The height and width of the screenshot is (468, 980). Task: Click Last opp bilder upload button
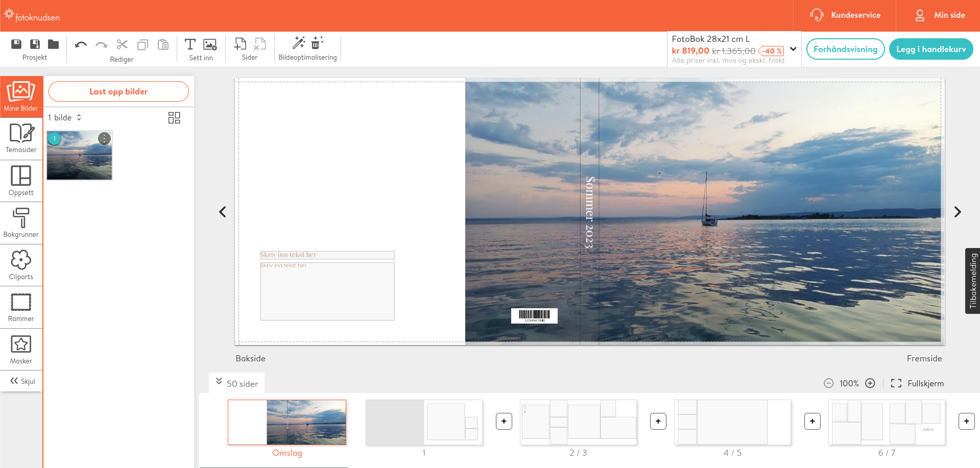pyautogui.click(x=118, y=91)
